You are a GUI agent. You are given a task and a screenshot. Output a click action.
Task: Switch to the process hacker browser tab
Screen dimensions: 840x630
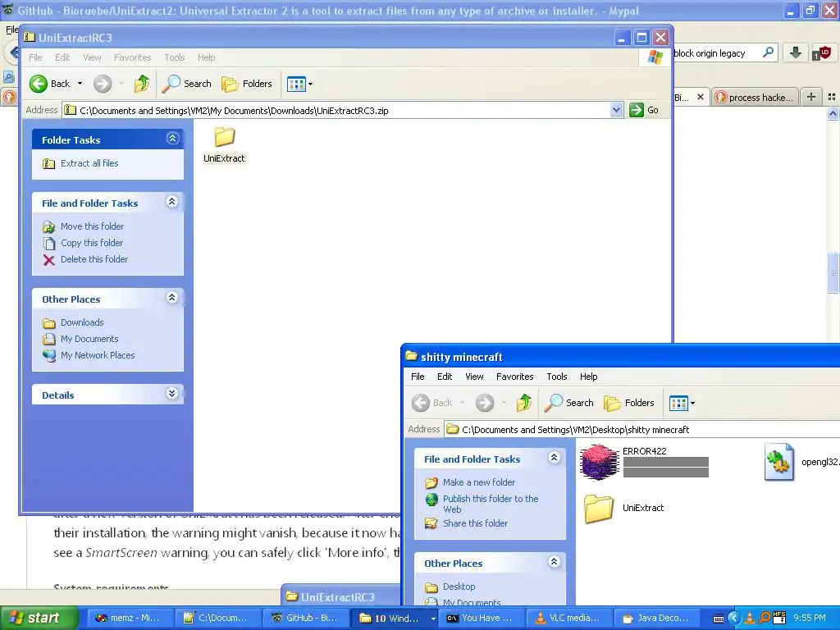[x=756, y=97]
